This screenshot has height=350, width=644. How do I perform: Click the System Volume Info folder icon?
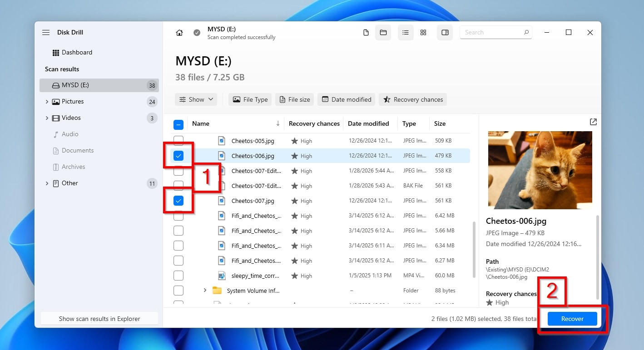(217, 291)
